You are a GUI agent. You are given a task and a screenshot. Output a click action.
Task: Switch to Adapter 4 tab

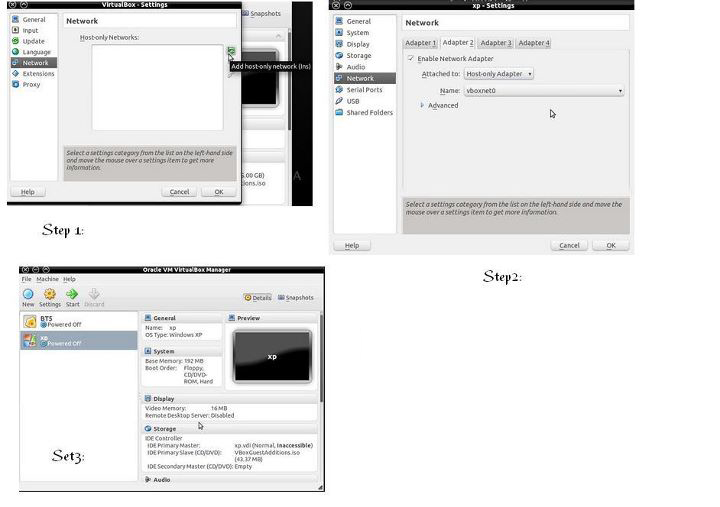[x=534, y=43]
